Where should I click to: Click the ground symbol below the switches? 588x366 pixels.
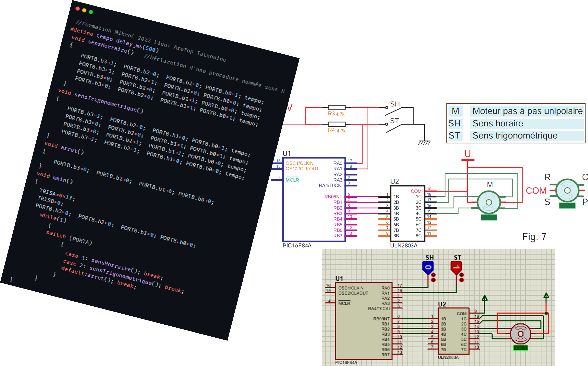point(424,143)
